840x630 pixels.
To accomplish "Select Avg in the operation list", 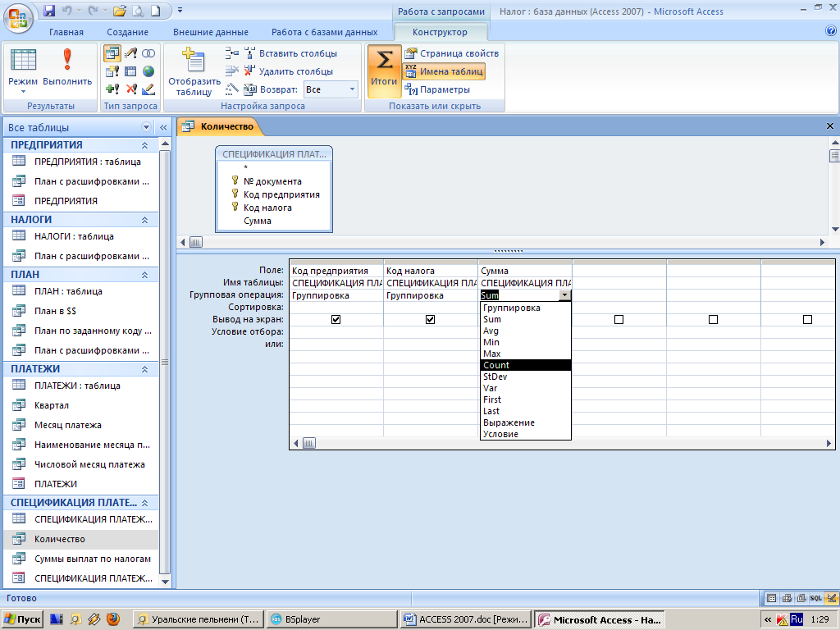I will tap(526, 331).
